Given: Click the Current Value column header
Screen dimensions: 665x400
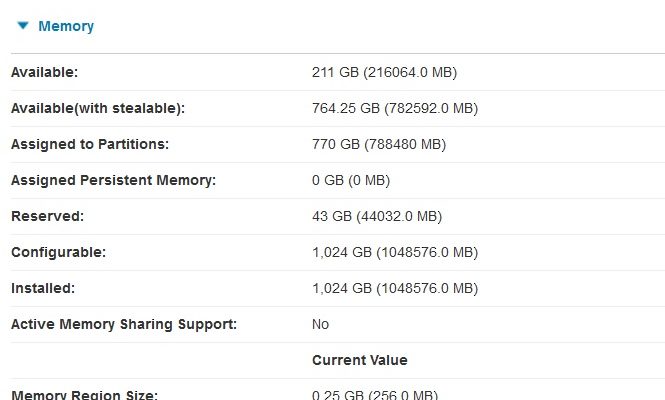Looking at the screenshot, I should point(360,361).
